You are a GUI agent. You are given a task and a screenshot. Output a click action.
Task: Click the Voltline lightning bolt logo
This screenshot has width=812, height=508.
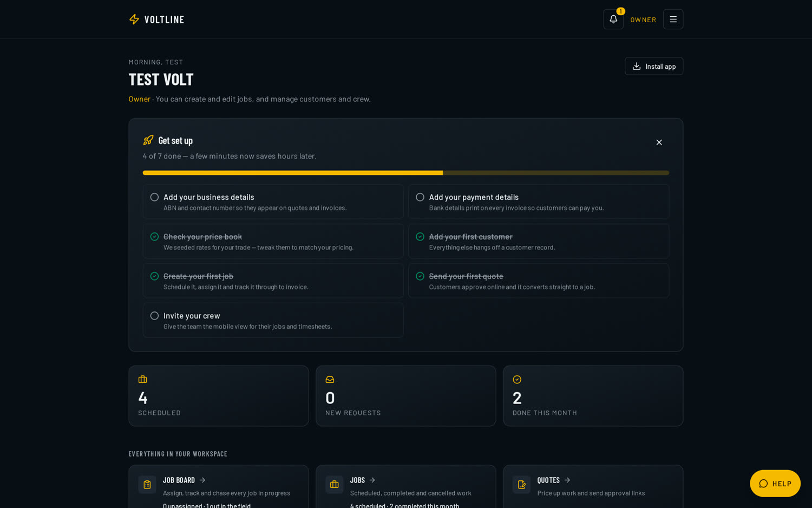[x=134, y=19]
